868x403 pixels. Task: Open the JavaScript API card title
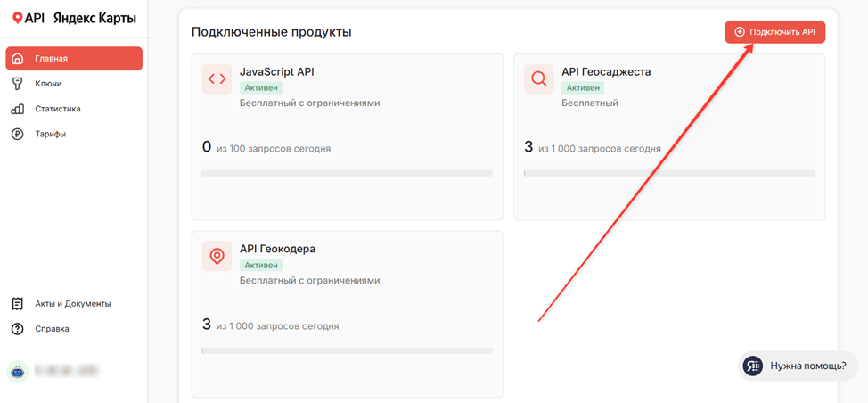277,72
